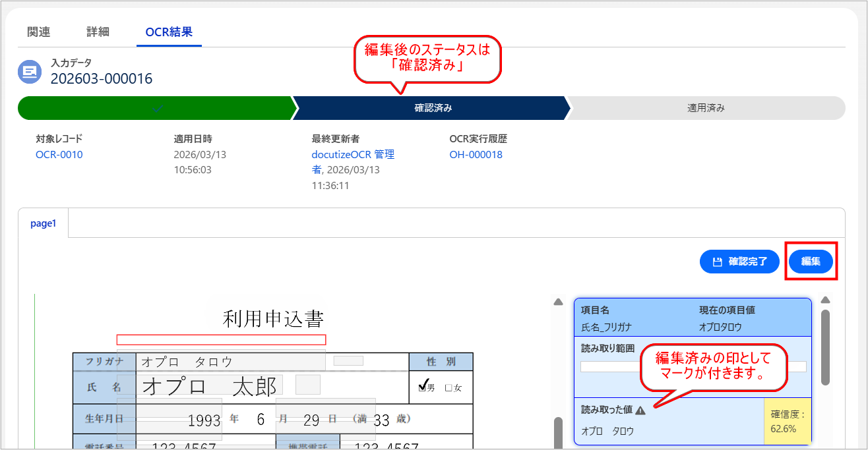Click the up arrow on the rightmost scrollbar
The width and height of the screenshot is (868, 450).
[826, 300]
